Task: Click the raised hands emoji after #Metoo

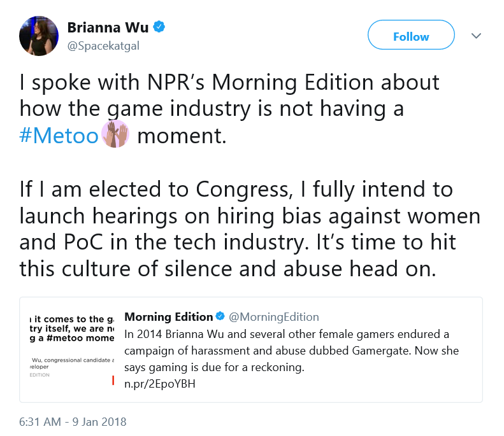Action: coord(115,134)
